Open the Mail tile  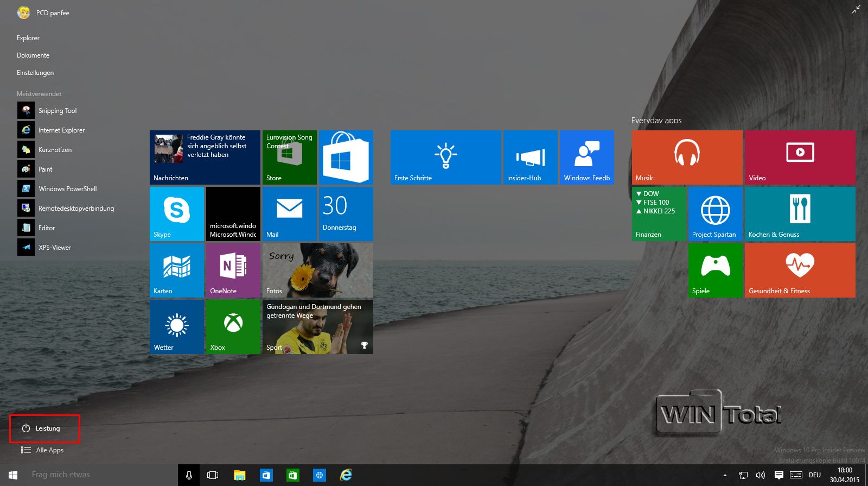click(290, 213)
